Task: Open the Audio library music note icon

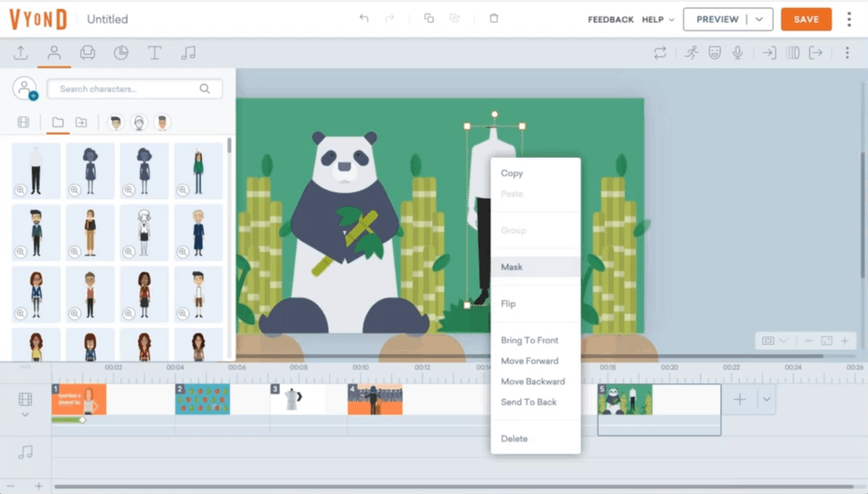Action: [x=188, y=53]
